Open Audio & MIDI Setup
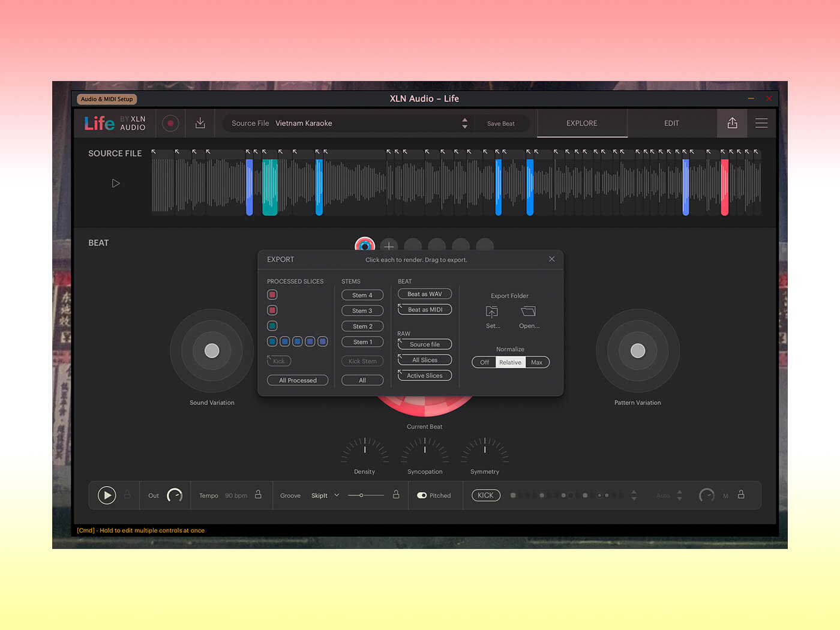Viewport: 840px width, 630px height. click(107, 99)
